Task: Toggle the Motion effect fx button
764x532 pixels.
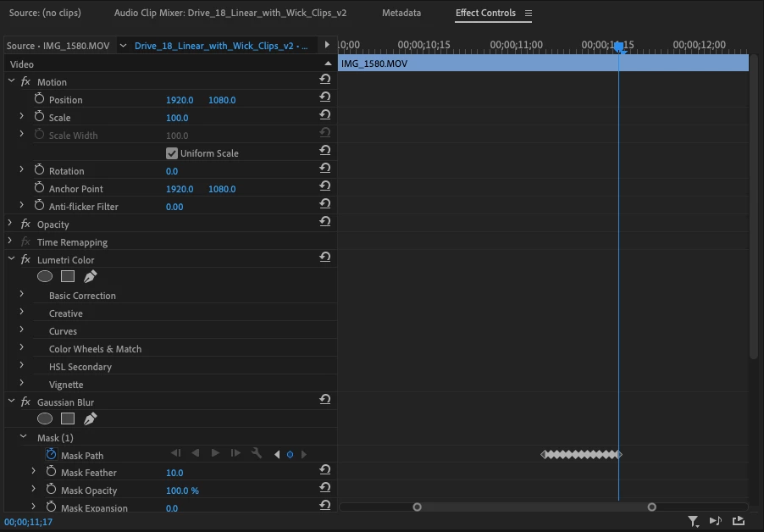Action: pyautogui.click(x=25, y=82)
